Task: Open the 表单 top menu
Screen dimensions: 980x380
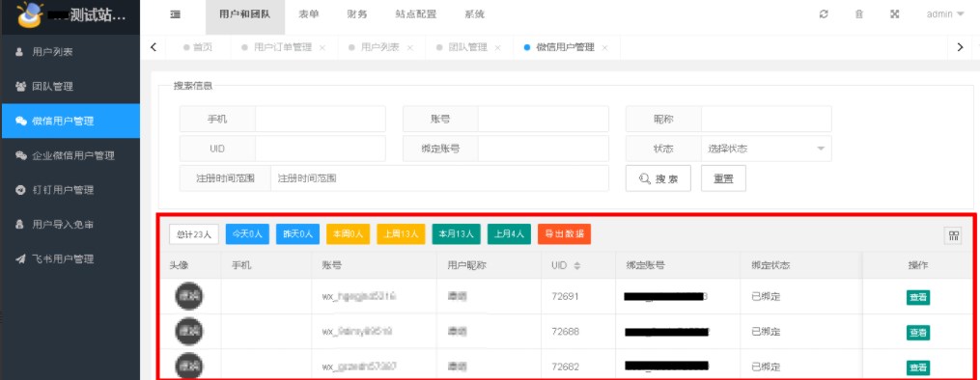Action: [309, 14]
